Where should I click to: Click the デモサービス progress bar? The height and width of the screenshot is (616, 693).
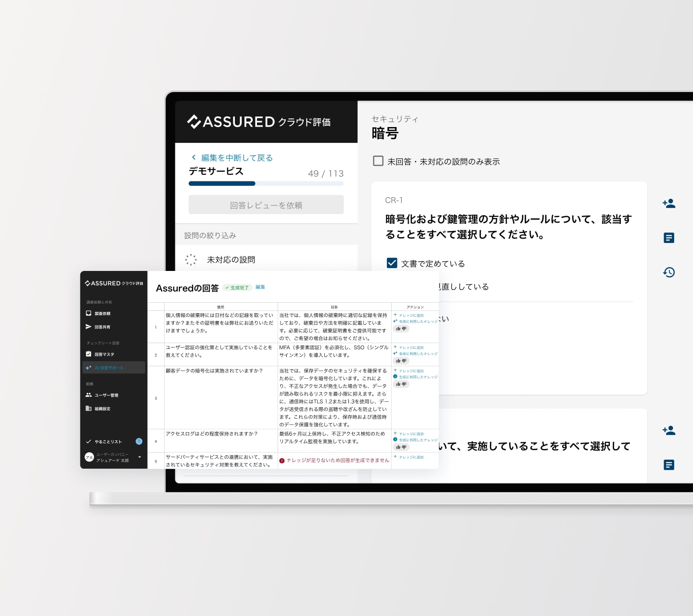[x=266, y=183]
